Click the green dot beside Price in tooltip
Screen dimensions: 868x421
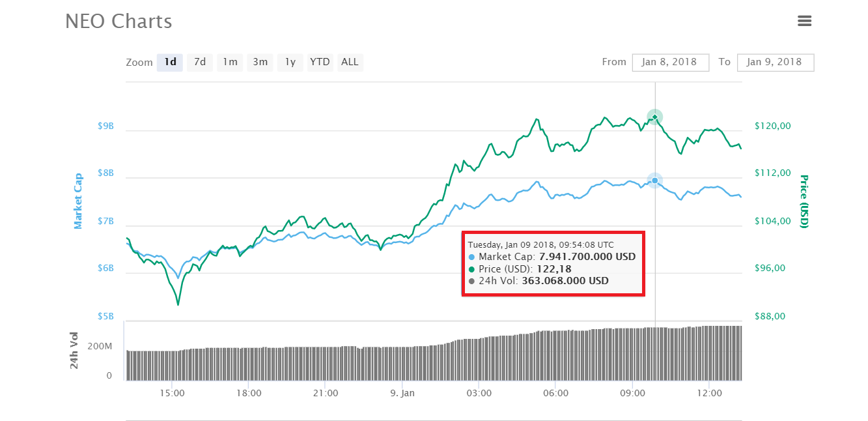coord(472,269)
